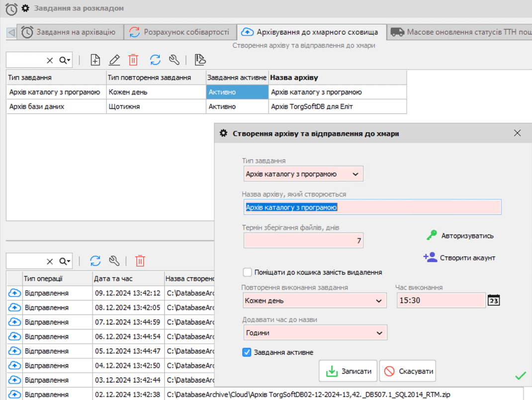The height and width of the screenshot is (400, 532).
Task: Add a new cloud archive task
Action: click(95, 60)
